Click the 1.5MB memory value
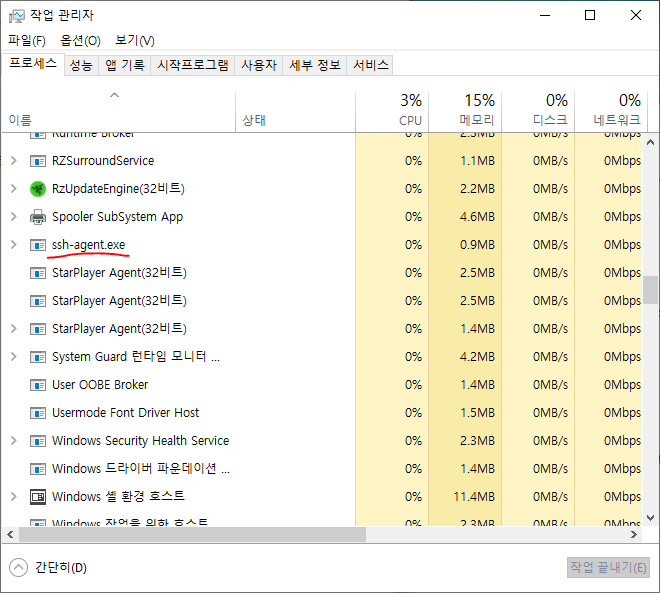This screenshot has height=593, width=660. (x=477, y=413)
